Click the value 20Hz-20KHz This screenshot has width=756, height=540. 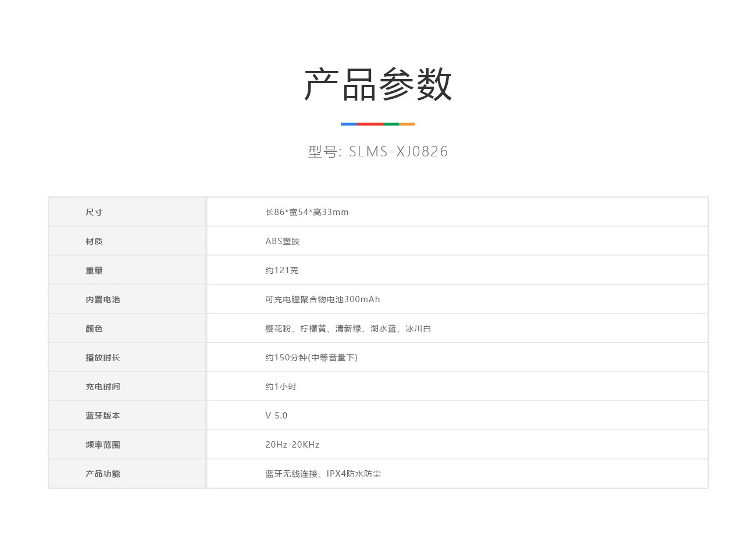point(293,445)
